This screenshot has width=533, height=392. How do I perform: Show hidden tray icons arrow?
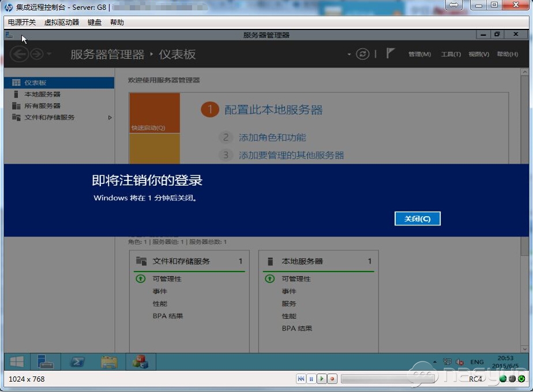[x=435, y=362]
